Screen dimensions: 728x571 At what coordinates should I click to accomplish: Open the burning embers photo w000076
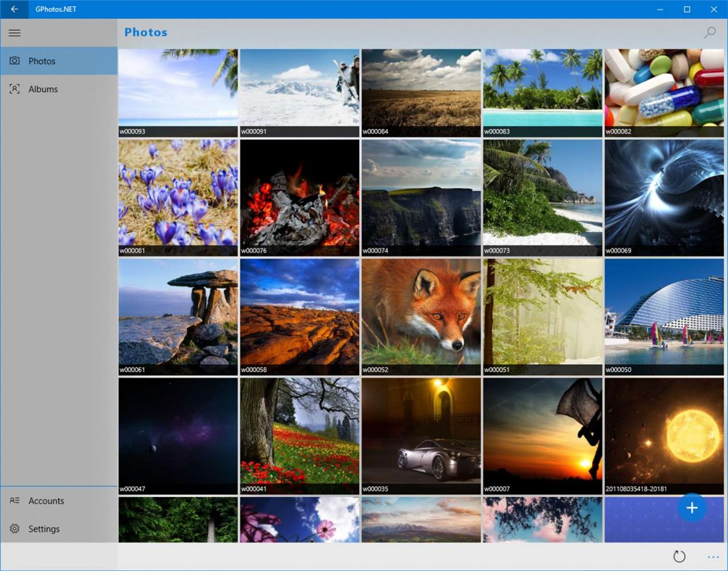tap(299, 197)
